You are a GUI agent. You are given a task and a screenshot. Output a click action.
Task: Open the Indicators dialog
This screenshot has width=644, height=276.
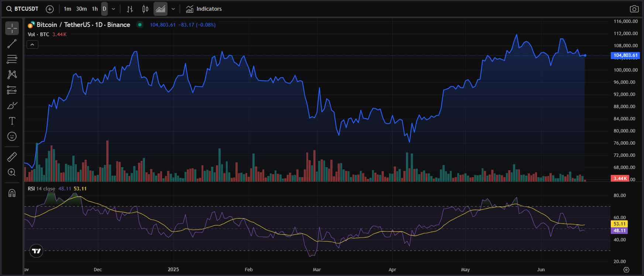click(204, 9)
